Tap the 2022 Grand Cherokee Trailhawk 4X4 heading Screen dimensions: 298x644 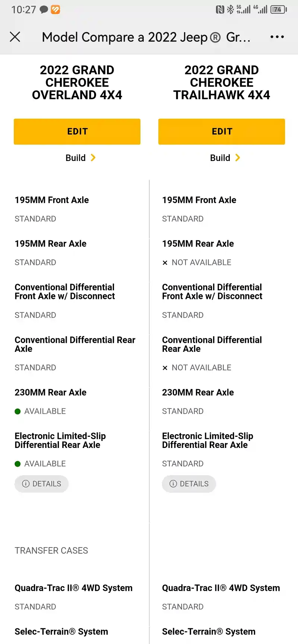[222, 82]
